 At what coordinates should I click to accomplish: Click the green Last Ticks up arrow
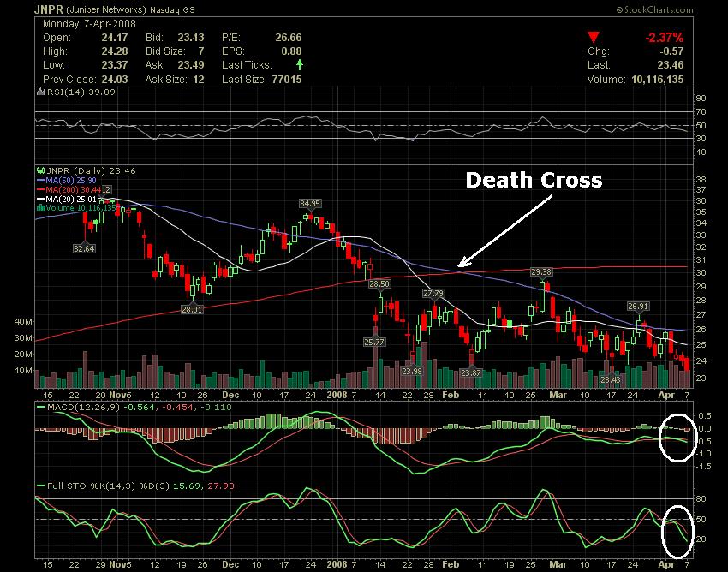point(300,64)
